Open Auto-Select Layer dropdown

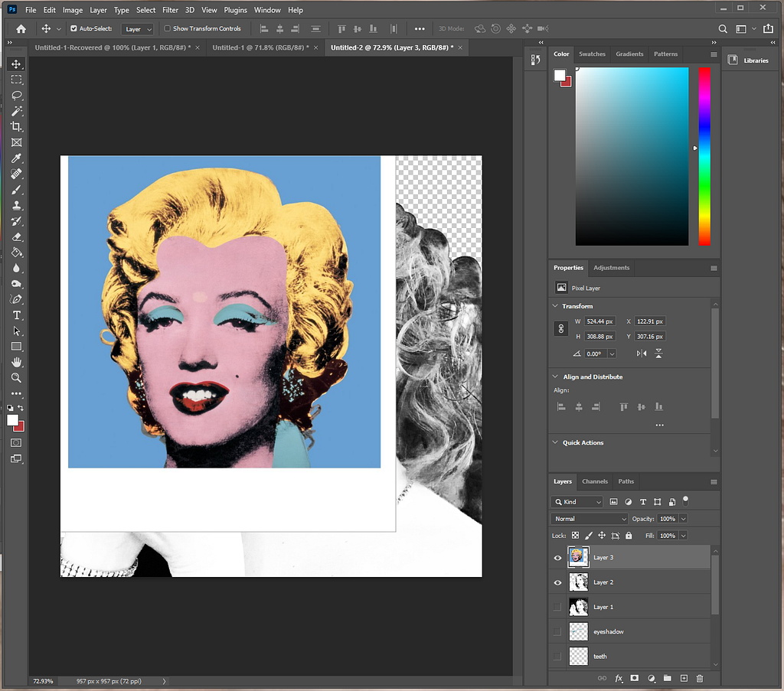138,29
